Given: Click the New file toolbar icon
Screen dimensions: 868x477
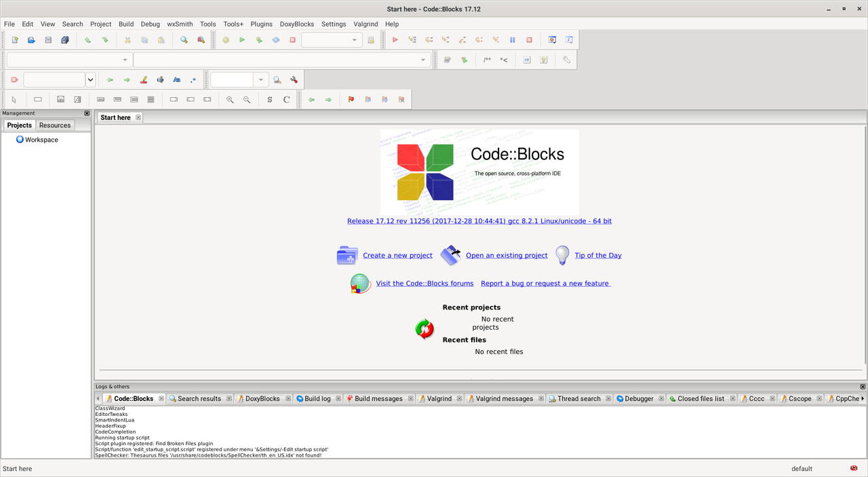Looking at the screenshot, I should click(15, 40).
